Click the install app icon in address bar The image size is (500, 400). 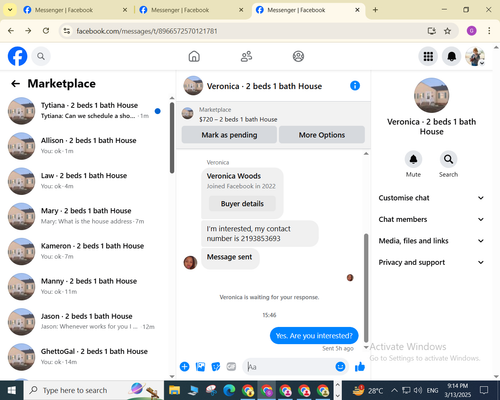tap(432, 31)
